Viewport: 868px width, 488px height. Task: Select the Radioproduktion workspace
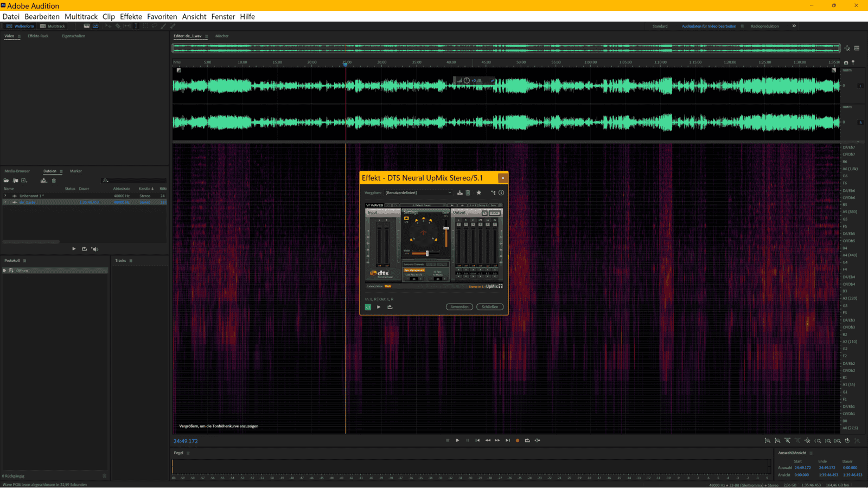764,26
